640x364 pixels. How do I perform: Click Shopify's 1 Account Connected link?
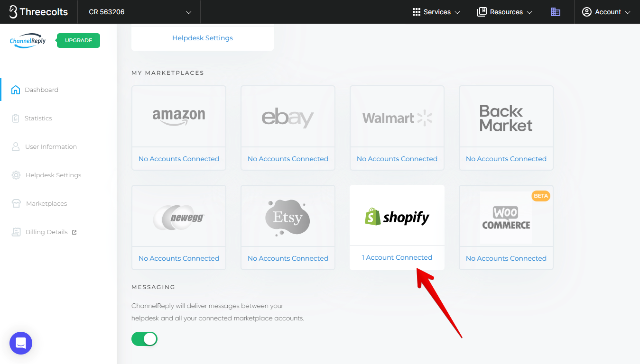(397, 257)
